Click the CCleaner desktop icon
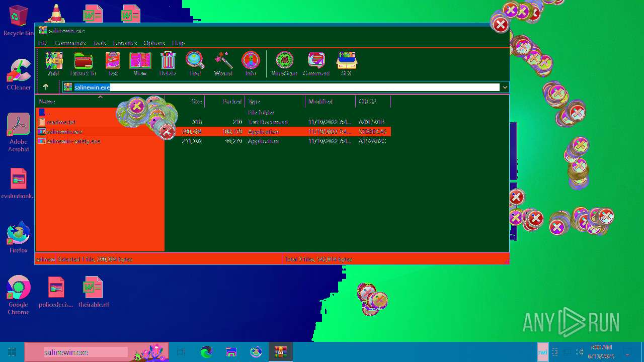This screenshot has height=362, width=644. pyautogui.click(x=19, y=75)
